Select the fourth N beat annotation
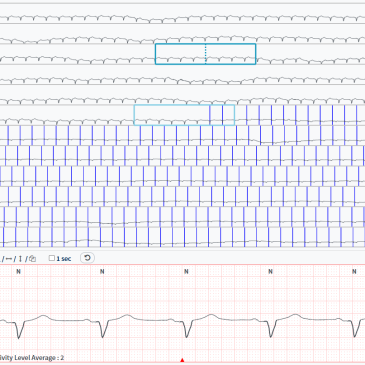This screenshot has width=365, height=365. pos(270,272)
